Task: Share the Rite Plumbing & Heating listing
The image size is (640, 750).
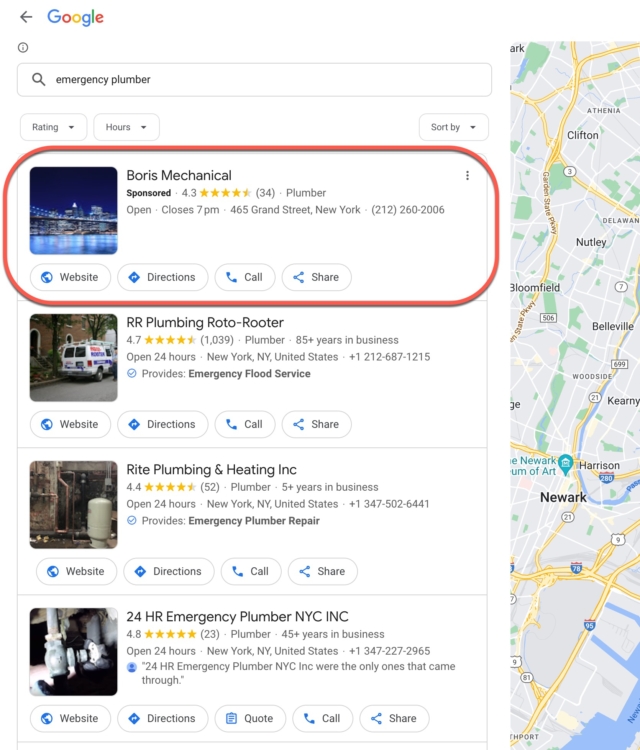Action: (x=322, y=571)
